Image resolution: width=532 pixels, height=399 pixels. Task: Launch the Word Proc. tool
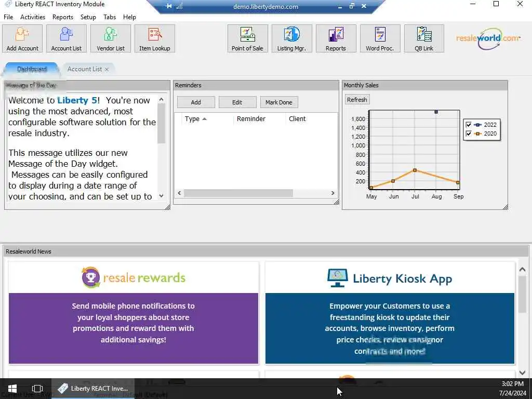380,38
